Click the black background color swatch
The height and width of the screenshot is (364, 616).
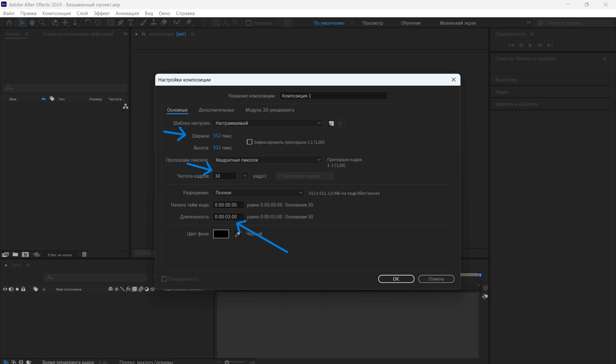[x=221, y=234]
